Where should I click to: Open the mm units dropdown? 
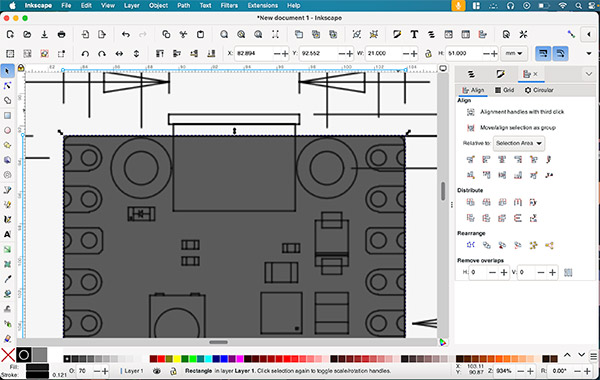(514, 54)
